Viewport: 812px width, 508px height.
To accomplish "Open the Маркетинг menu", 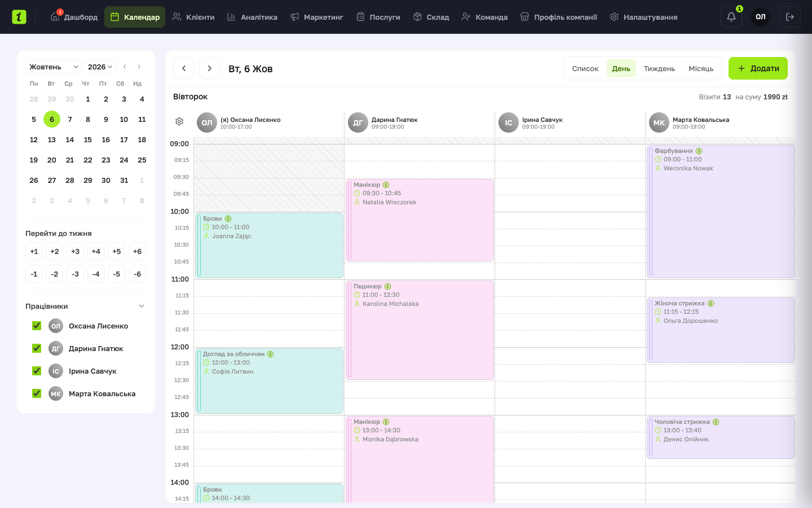I will [x=317, y=17].
